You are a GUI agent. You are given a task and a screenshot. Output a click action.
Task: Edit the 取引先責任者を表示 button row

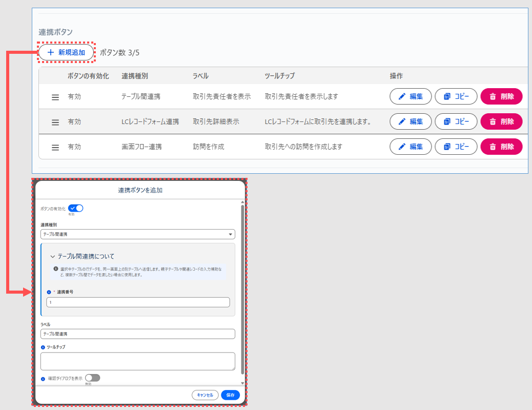click(x=411, y=96)
